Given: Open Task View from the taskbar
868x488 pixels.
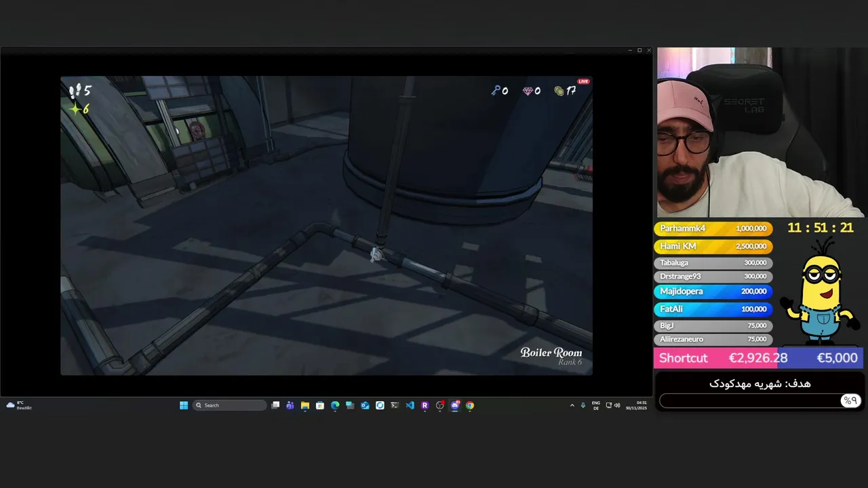Looking at the screenshot, I should [x=275, y=405].
